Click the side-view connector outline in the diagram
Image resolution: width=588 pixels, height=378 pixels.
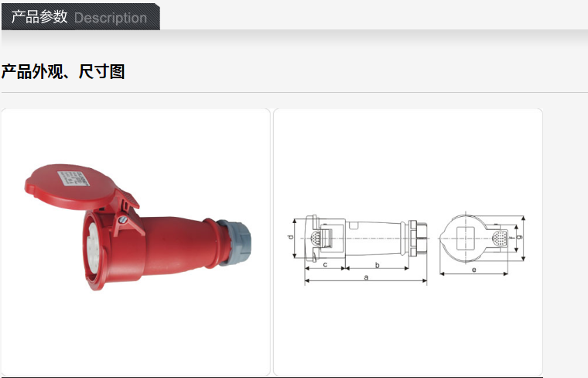tap(366, 239)
